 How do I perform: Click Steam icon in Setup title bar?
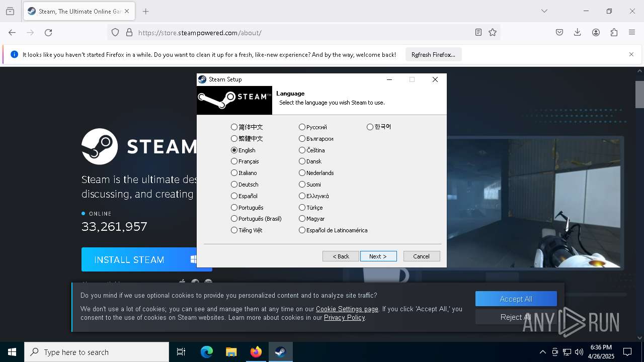tap(202, 79)
